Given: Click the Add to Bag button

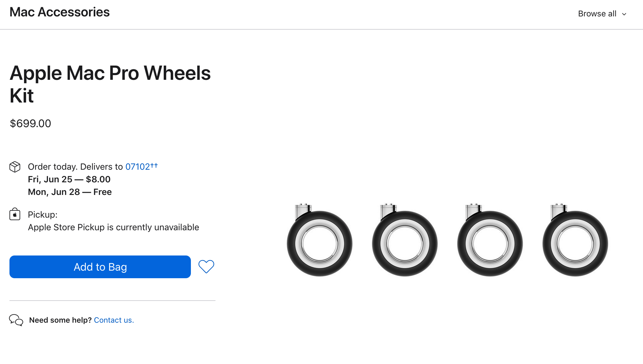Looking at the screenshot, I should coord(100,267).
